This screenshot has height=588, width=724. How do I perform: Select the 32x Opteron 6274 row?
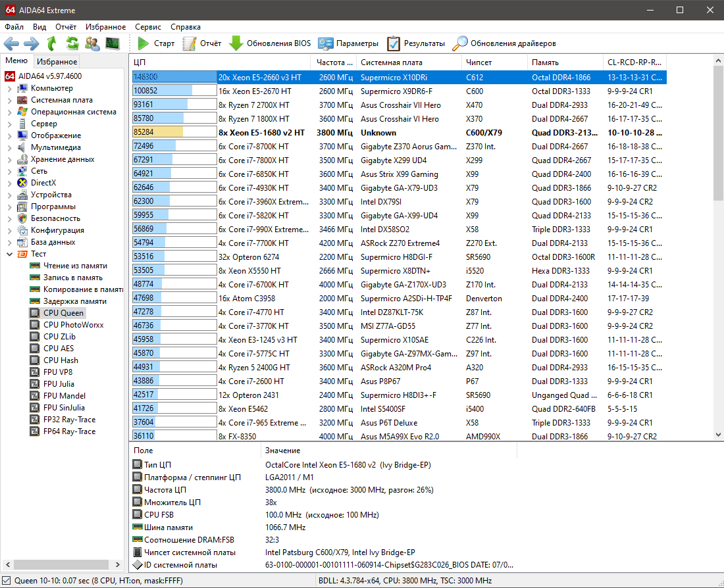[x=399, y=257]
